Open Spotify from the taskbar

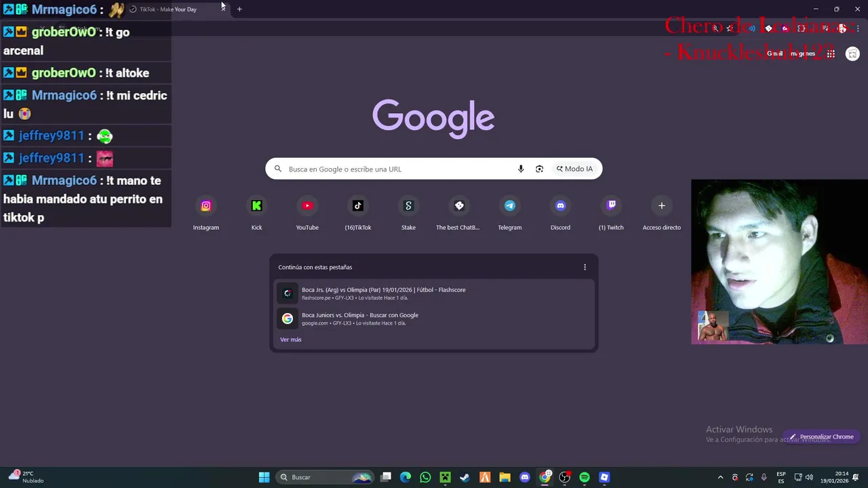click(585, 477)
